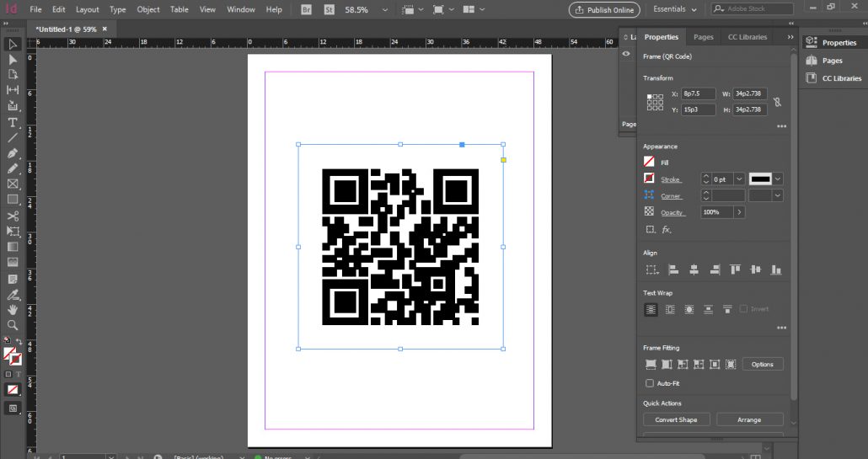868x459 pixels.
Task: Pick the Scissors tool
Action: click(13, 216)
